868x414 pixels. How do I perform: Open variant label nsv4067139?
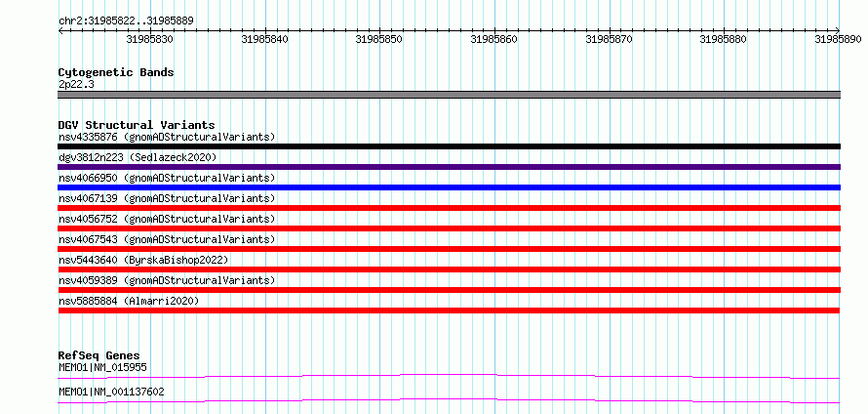(x=167, y=198)
